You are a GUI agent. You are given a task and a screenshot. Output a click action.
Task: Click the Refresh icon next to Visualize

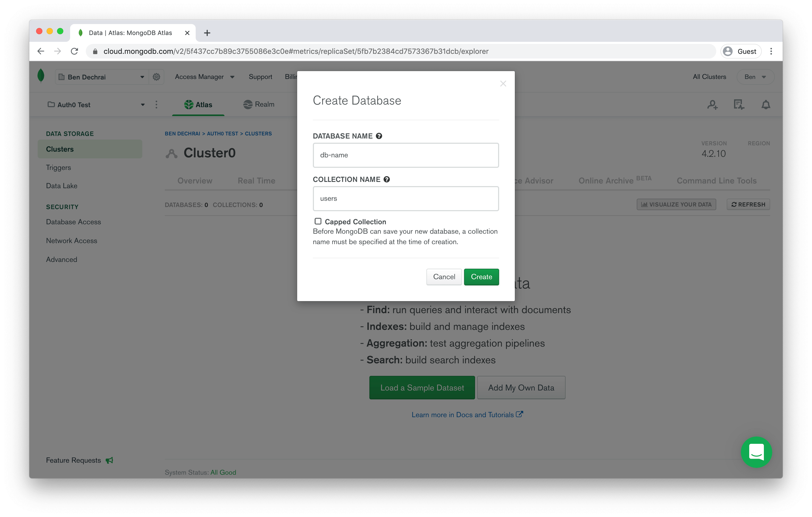734,204
